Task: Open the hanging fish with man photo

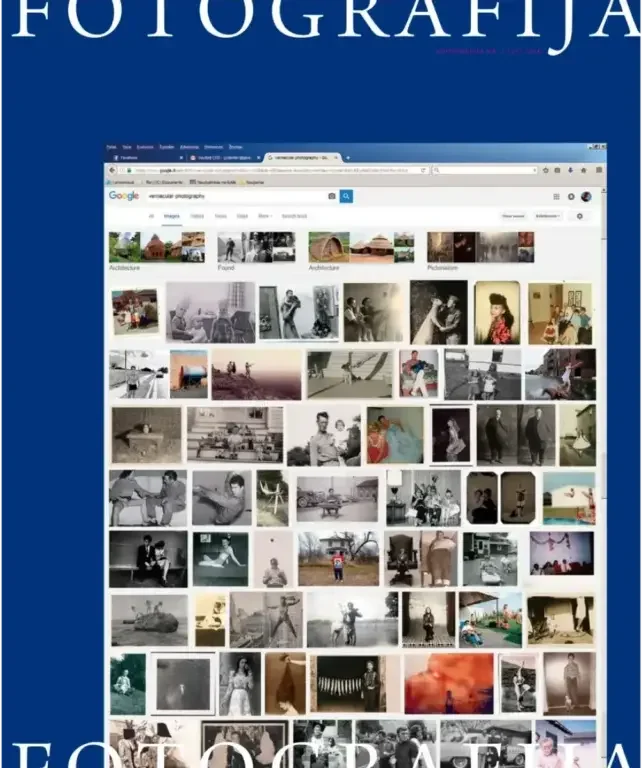Action: [348, 683]
